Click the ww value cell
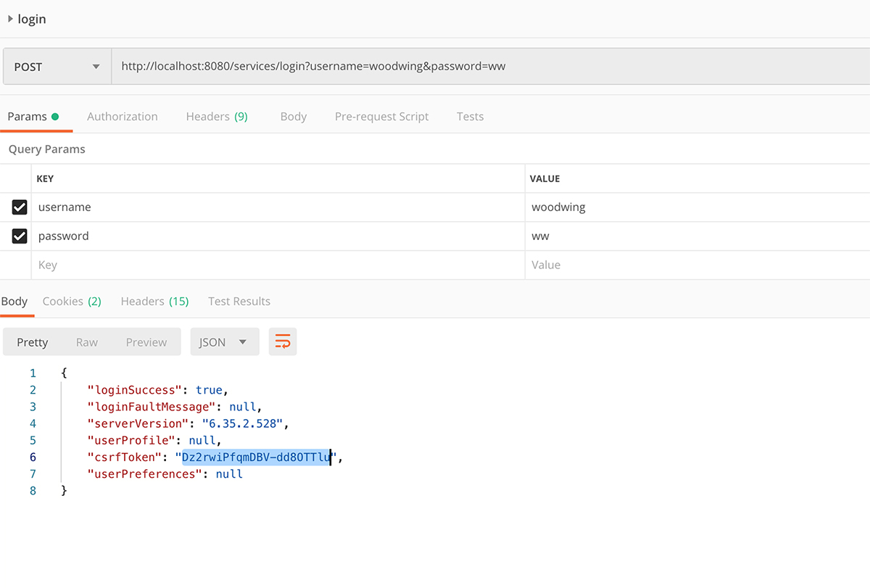This screenshot has width=870, height=588. coord(697,236)
